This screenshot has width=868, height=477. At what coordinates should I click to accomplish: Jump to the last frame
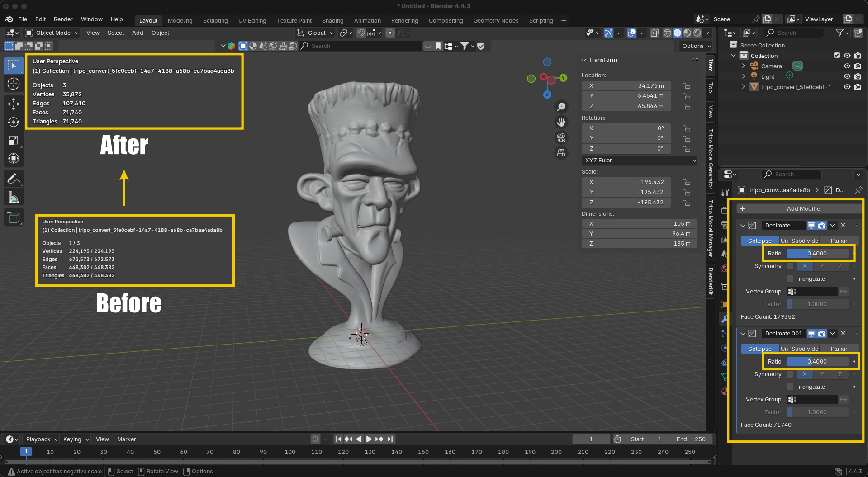[390, 439]
